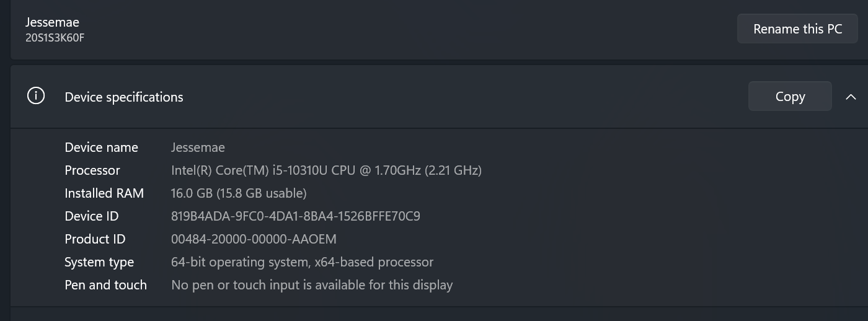Select the 16.0 GB RAM value
868x321 pixels.
239,193
